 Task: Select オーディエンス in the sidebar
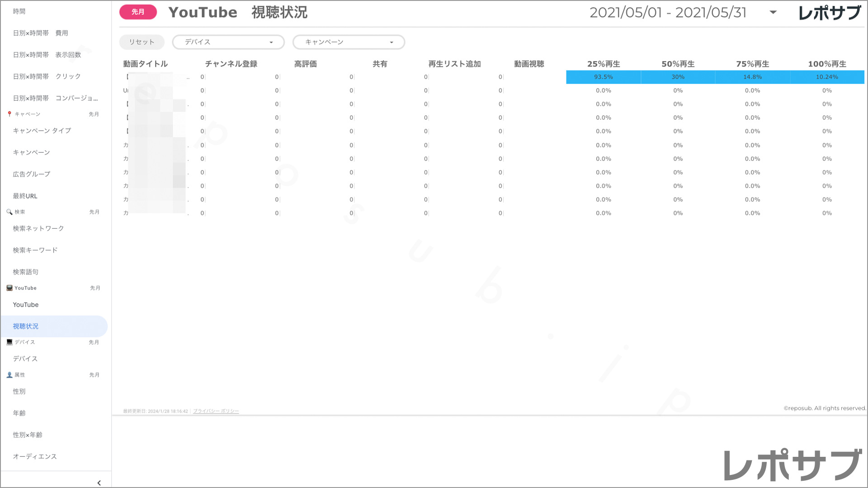(35, 456)
